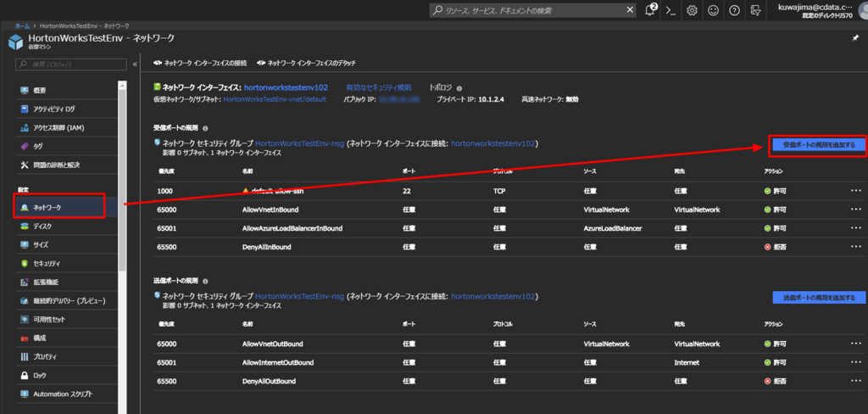Open the notifications bell icon
The height and width of the screenshot is (414, 868).
point(652,10)
